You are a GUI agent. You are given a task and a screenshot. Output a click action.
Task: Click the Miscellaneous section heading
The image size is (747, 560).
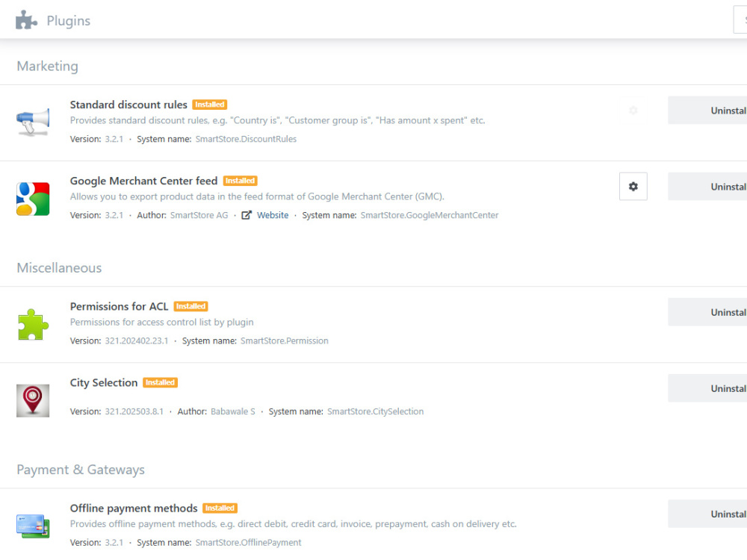click(x=59, y=268)
